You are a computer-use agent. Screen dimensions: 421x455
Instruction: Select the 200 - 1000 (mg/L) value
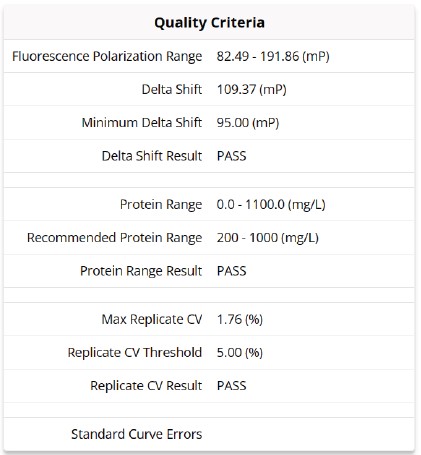point(268,238)
